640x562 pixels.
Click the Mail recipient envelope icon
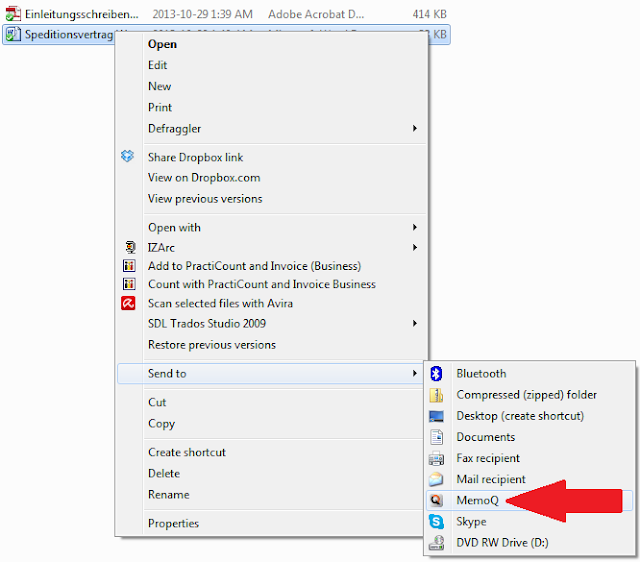[x=436, y=479]
